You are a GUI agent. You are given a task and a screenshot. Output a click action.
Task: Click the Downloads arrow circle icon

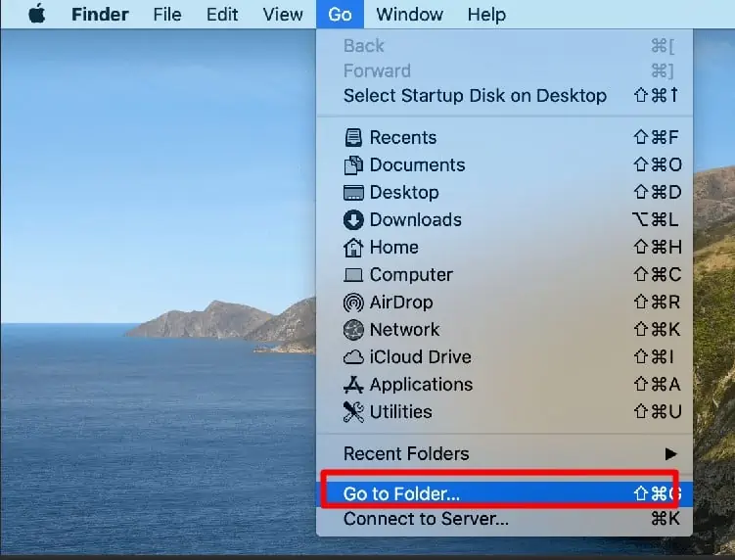click(x=353, y=220)
